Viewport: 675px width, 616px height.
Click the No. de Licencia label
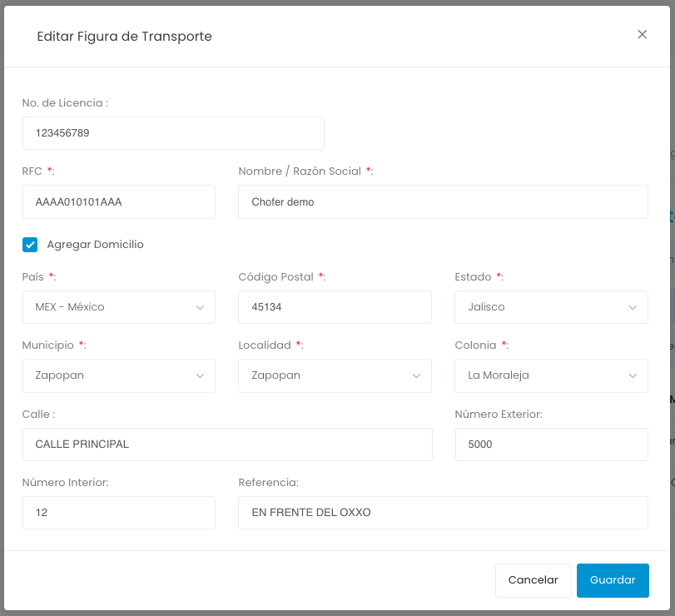[65, 103]
